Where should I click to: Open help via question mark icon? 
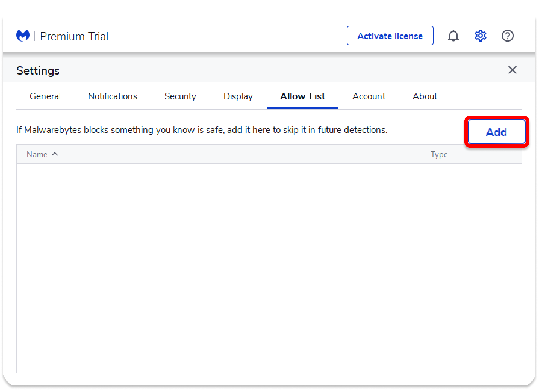507,36
